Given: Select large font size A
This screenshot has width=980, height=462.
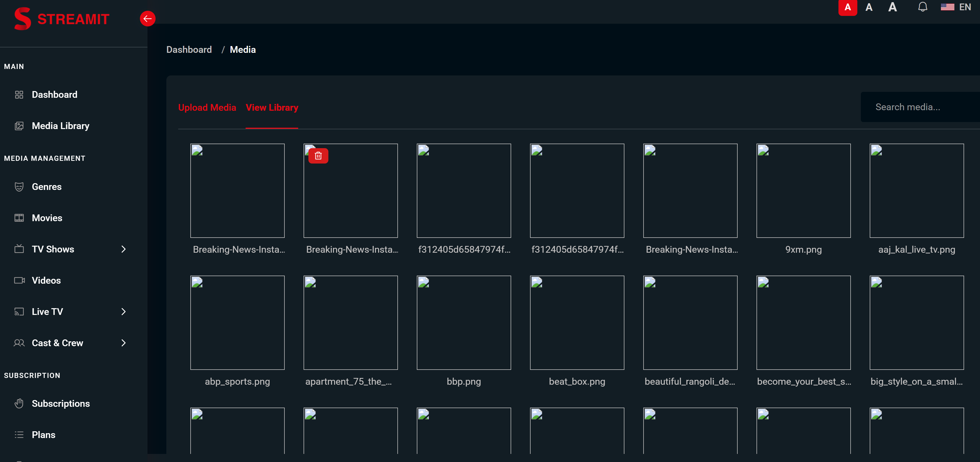Looking at the screenshot, I should click(x=892, y=7).
